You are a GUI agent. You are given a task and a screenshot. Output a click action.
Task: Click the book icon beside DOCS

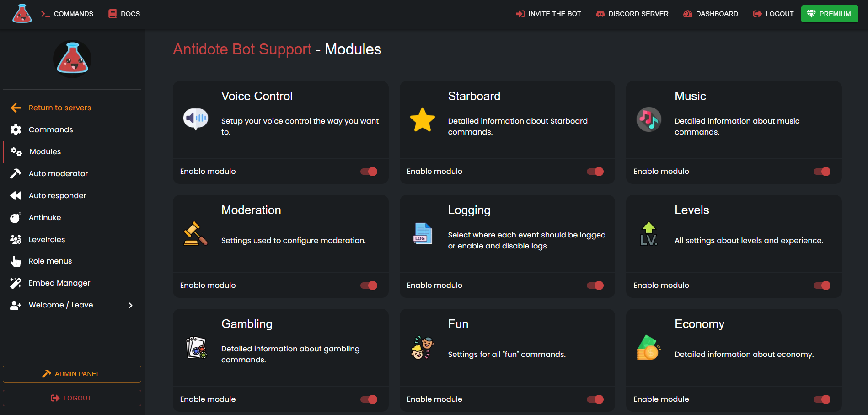click(x=113, y=14)
